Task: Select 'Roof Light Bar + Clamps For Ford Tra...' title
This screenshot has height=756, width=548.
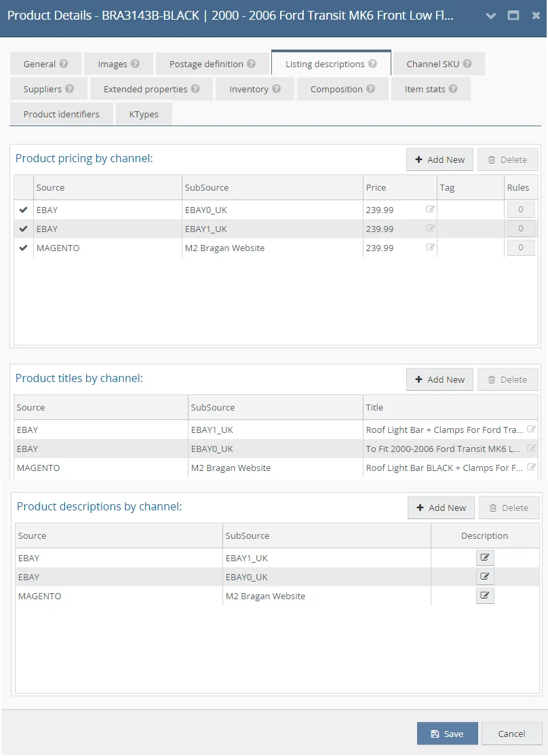Action: tap(444, 430)
